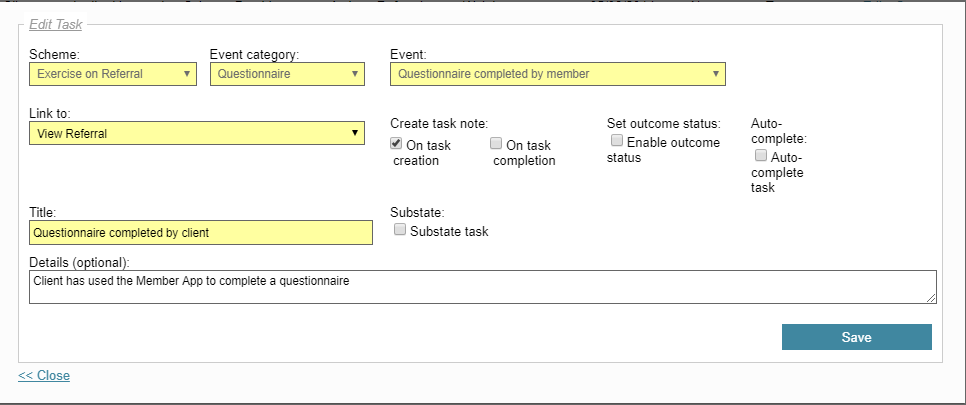Check the Substate task checkbox
The width and height of the screenshot is (966, 405).
coord(400,230)
